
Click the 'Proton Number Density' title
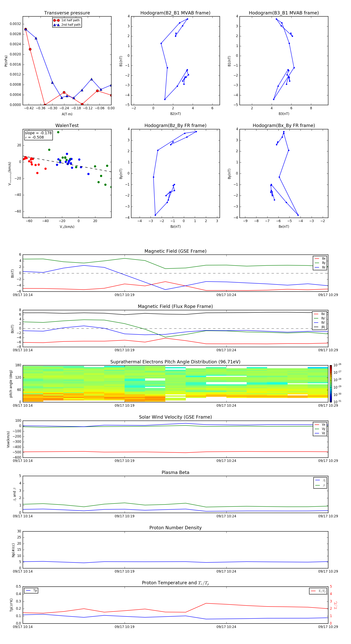pyautogui.click(x=175, y=528)
